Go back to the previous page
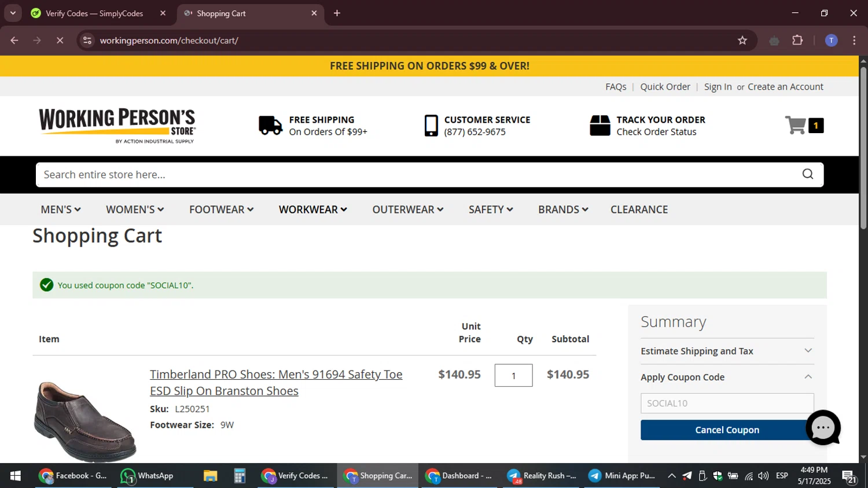This screenshot has height=488, width=868. 14,41
